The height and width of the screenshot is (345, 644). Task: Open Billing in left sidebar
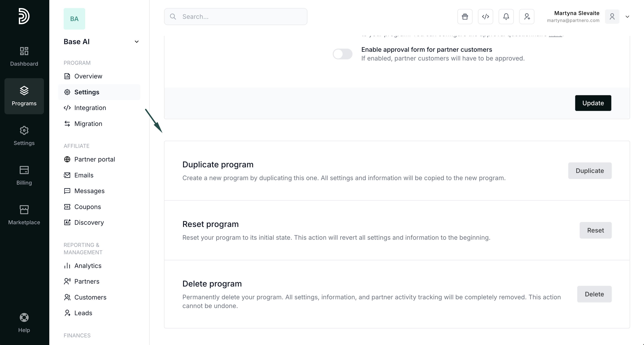pyautogui.click(x=24, y=175)
